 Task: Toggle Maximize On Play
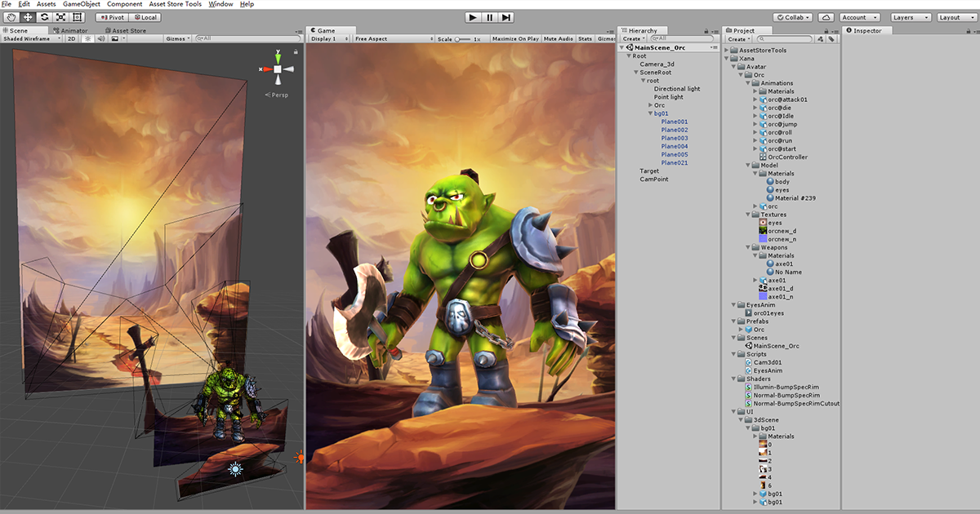click(x=515, y=38)
